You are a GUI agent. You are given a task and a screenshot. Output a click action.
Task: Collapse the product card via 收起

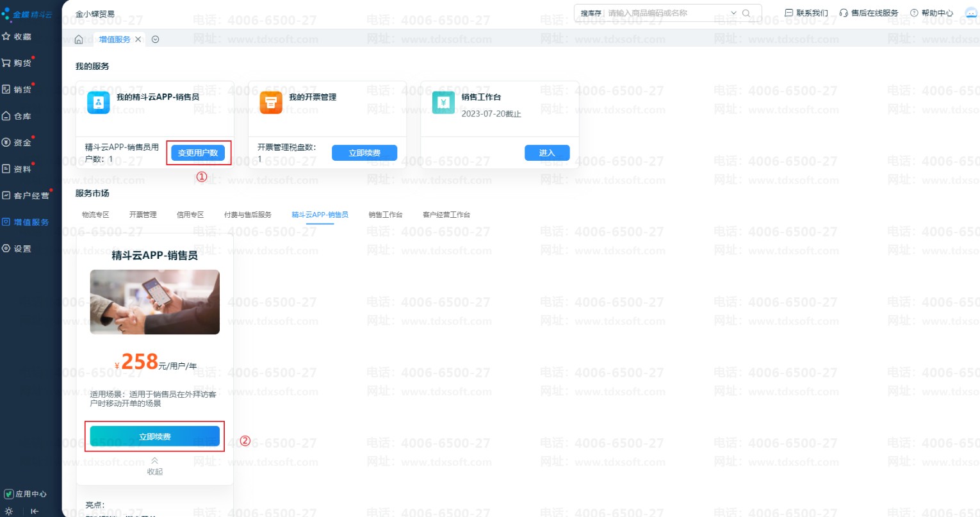(x=154, y=466)
